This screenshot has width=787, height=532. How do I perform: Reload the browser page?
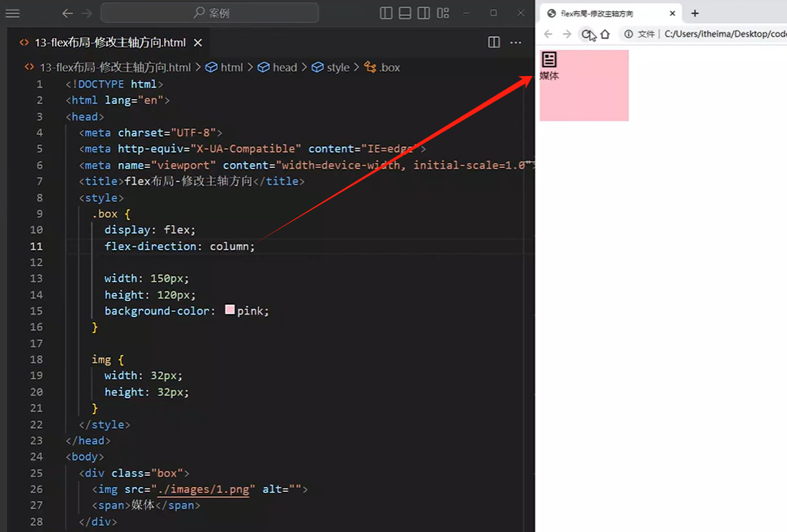(x=586, y=34)
